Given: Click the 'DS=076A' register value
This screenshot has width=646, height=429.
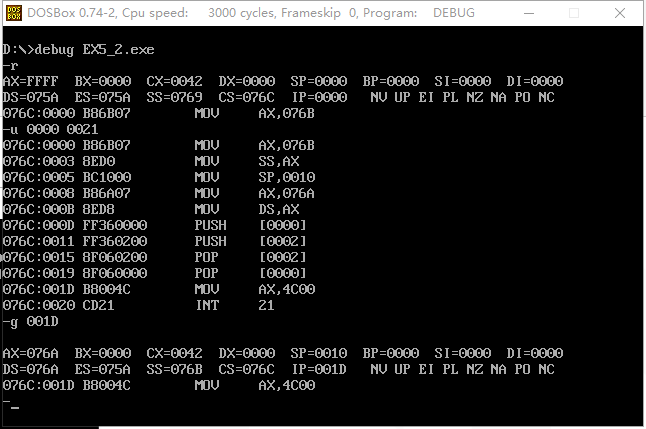Looking at the screenshot, I should tap(30, 369).
